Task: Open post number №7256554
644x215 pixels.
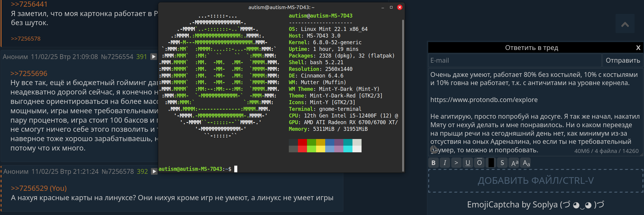Action: pos(117,57)
